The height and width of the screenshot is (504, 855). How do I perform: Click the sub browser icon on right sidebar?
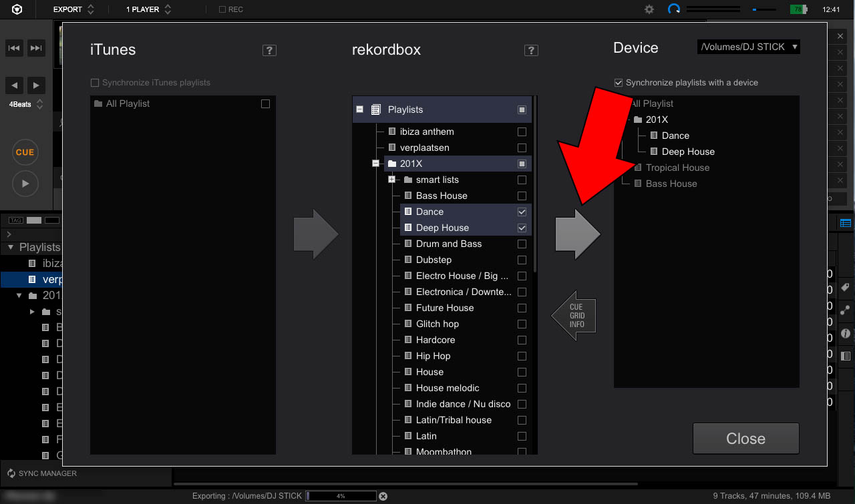pyautogui.click(x=845, y=356)
